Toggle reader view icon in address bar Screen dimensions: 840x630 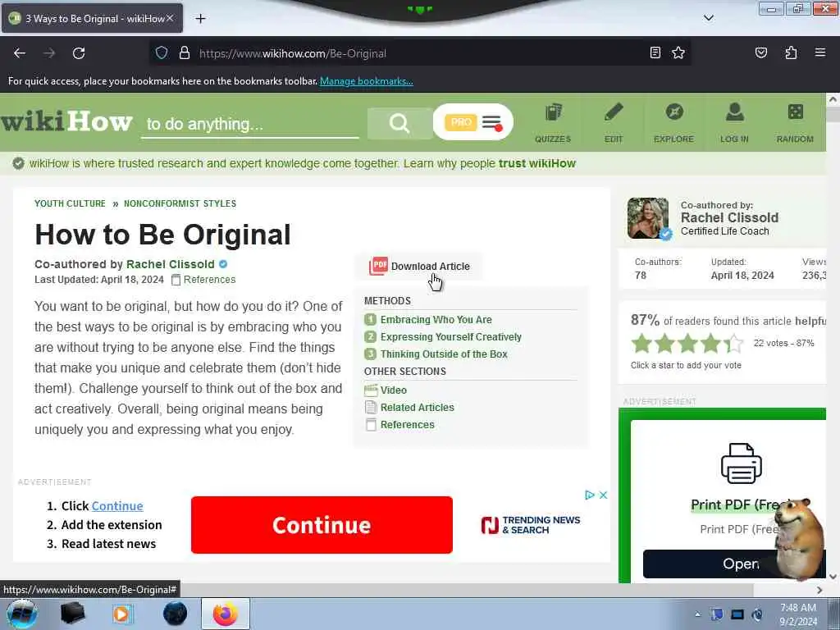tap(655, 52)
